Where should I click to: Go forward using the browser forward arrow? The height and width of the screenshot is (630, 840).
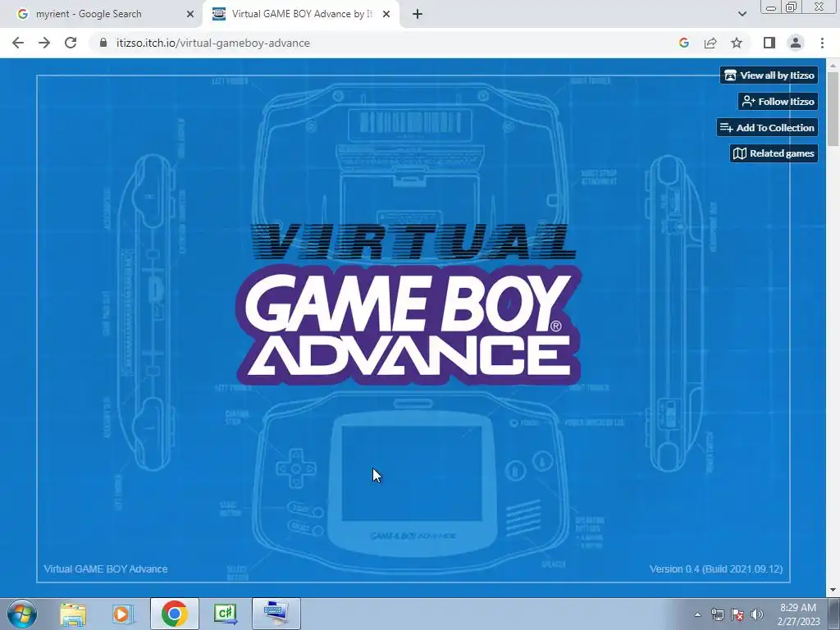point(44,43)
